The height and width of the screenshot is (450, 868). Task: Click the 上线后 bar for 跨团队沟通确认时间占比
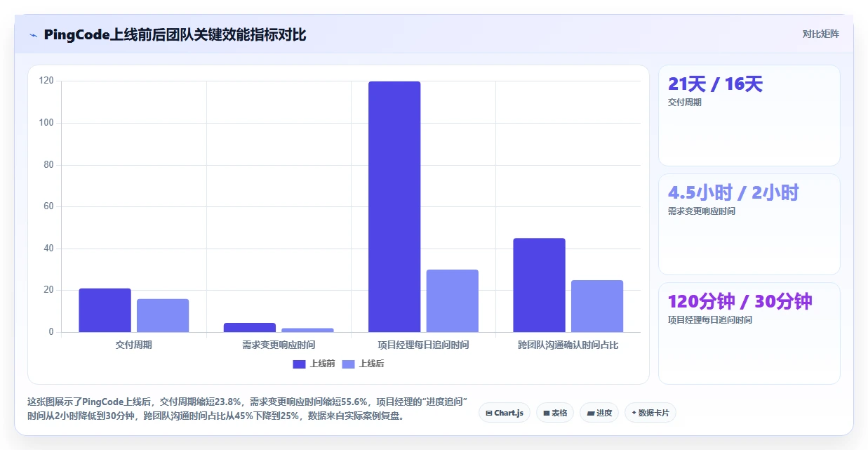596,306
